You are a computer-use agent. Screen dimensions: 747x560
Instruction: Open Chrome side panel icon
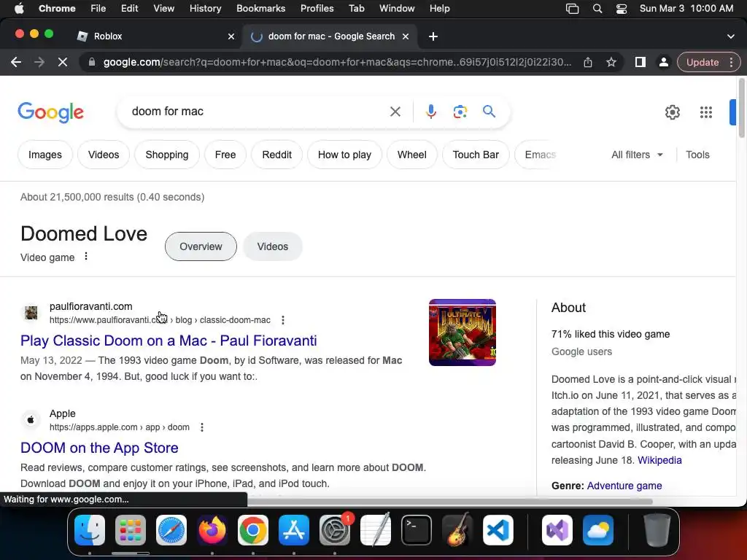point(640,62)
